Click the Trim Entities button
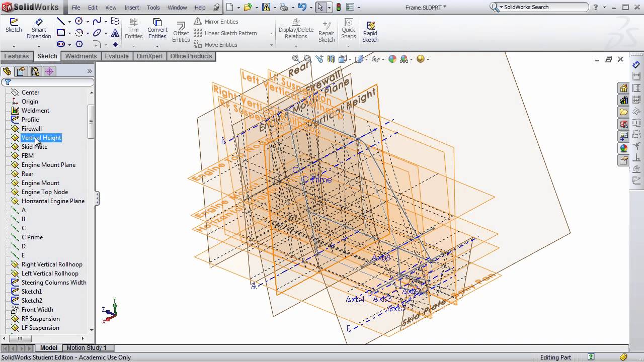This screenshot has height=362, width=644. click(133, 29)
